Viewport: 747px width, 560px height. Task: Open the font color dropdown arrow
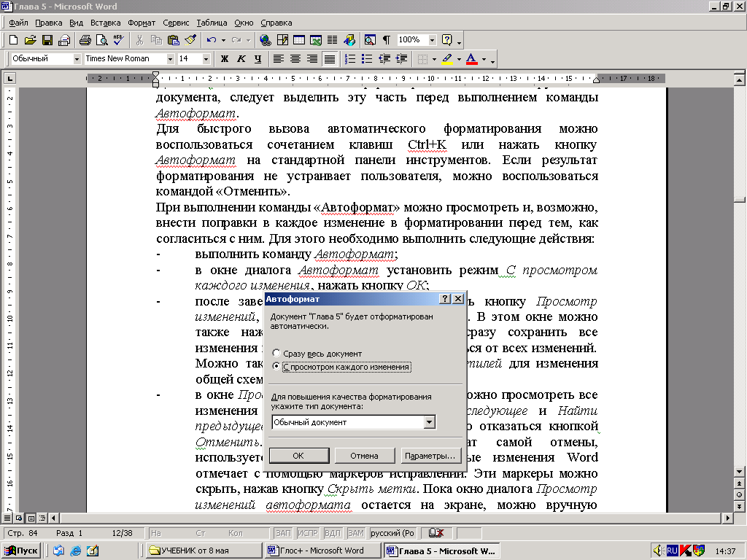click(x=484, y=60)
